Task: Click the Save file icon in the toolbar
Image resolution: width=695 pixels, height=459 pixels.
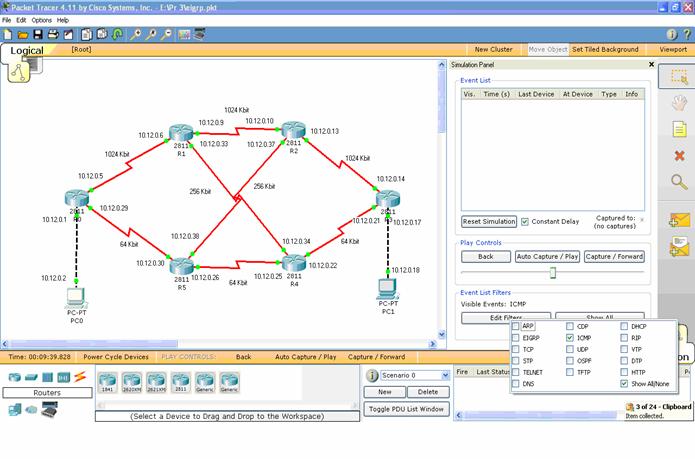Action: (x=38, y=33)
